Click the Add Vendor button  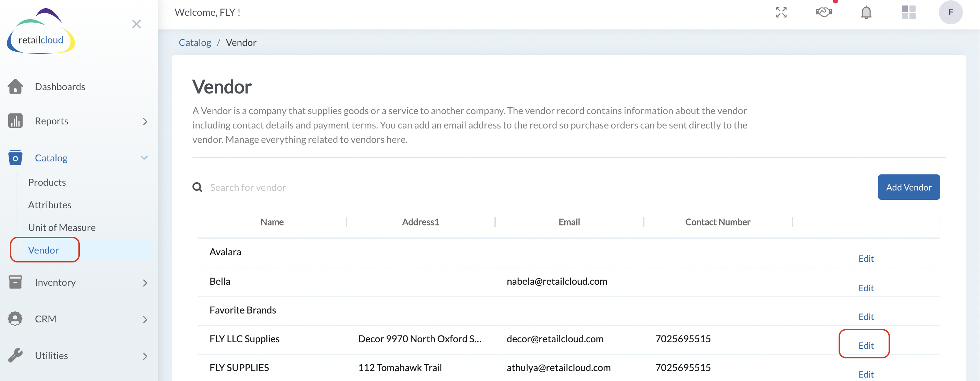pyautogui.click(x=908, y=187)
